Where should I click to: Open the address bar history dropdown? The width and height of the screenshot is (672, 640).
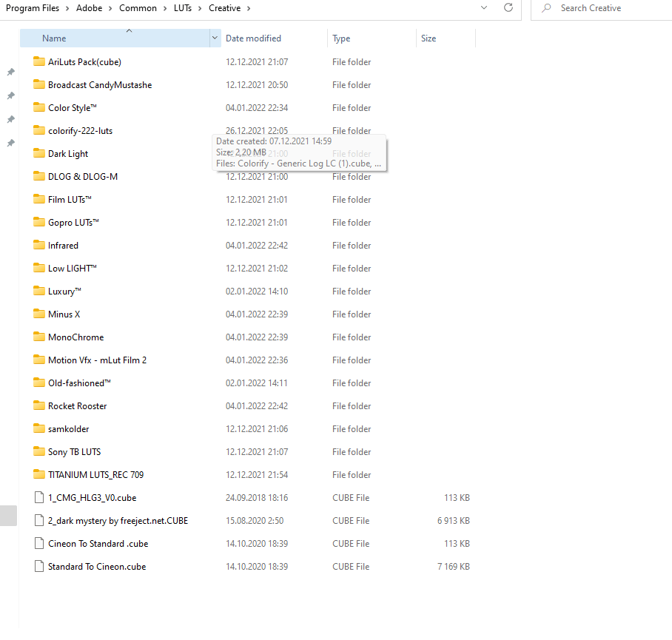coord(484,7)
